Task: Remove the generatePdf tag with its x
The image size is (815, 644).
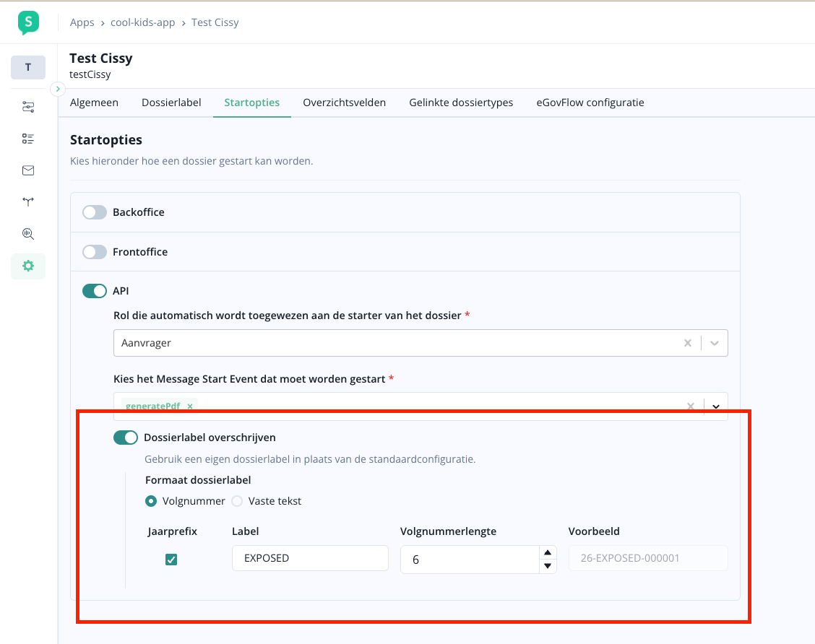Action: click(x=190, y=406)
